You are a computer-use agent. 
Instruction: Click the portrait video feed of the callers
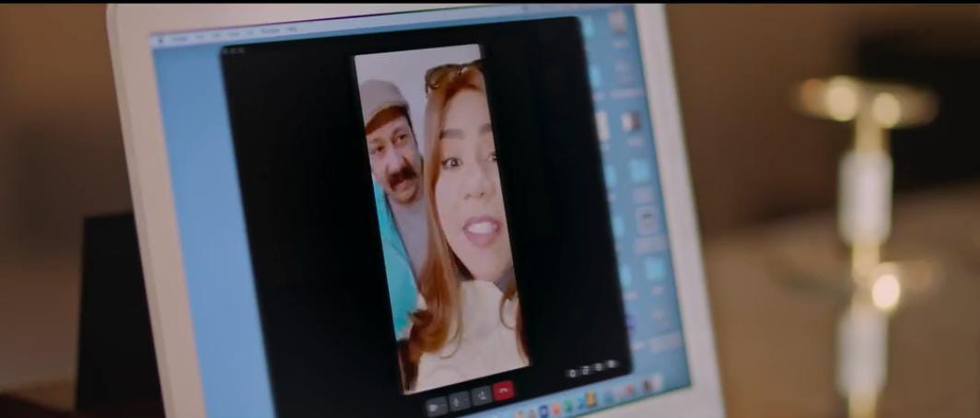coord(441,221)
